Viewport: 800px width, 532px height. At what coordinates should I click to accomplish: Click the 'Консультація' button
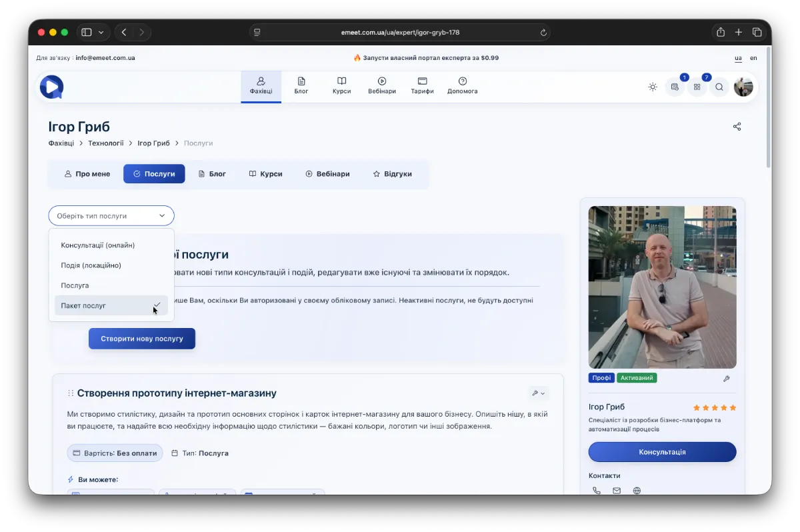662,452
